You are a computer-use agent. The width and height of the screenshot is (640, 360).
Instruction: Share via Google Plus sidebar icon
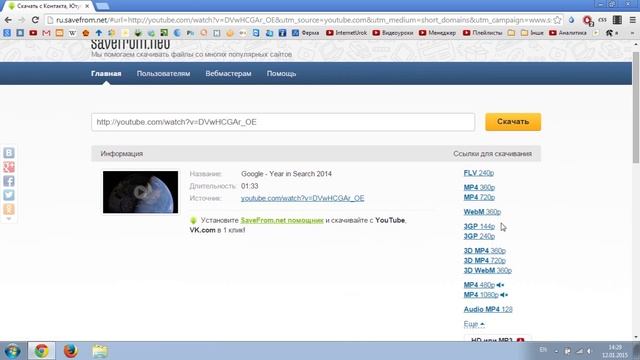click(9, 167)
